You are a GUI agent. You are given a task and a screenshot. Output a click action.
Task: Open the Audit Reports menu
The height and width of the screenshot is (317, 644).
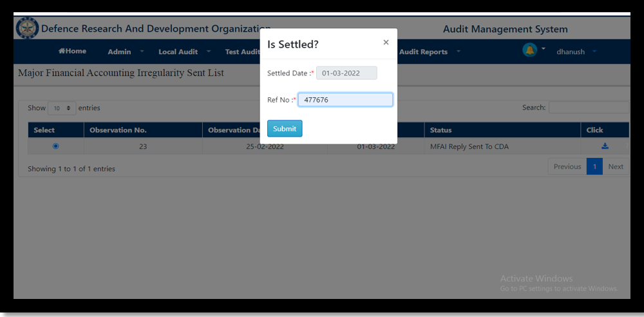click(429, 52)
